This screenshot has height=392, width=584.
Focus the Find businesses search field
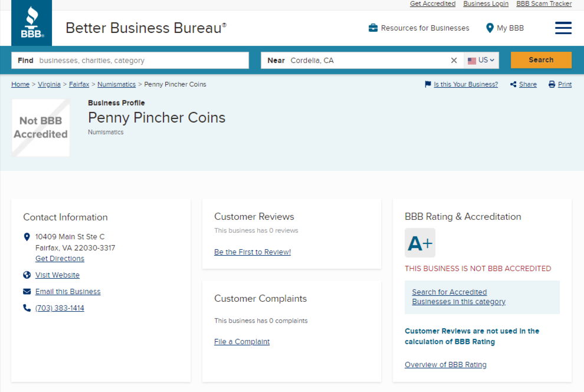(130, 60)
